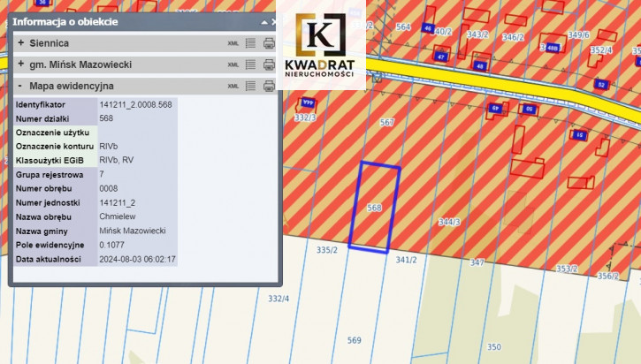Click parcel 349/6 label on map

pos(578,34)
